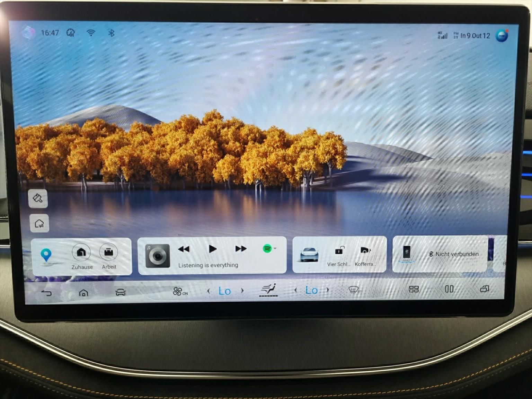Open the home layout switch icon
Viewport: 532px width, 399px height.
click(x=39, y=223)
